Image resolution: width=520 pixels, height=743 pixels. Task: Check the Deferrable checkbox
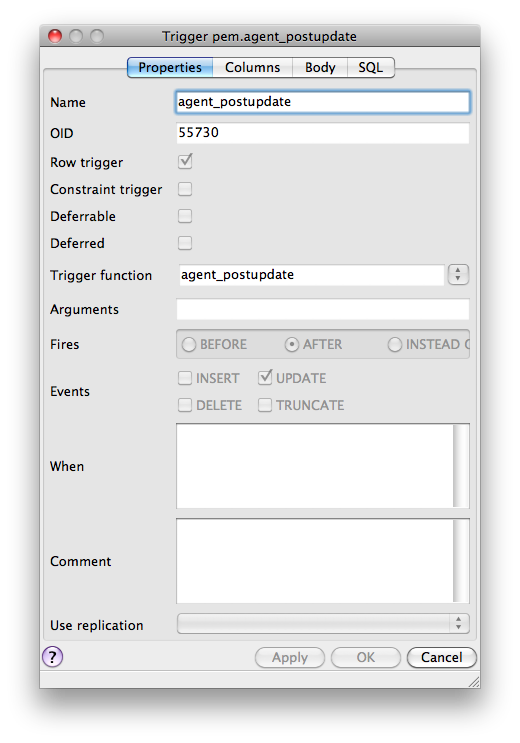click(x=185, y=216)
